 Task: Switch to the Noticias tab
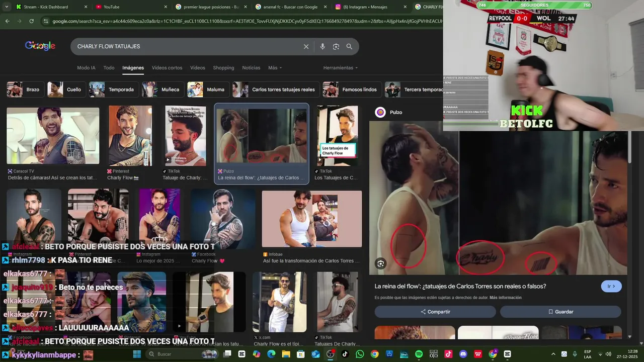251,68
